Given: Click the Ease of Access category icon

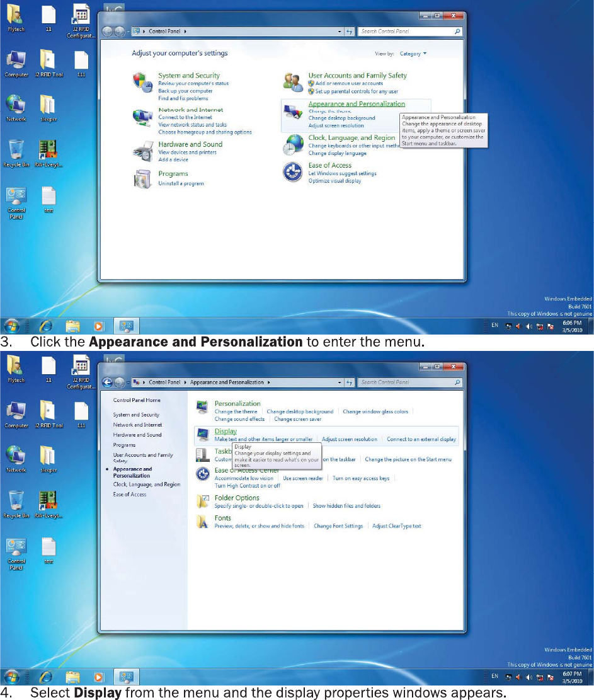Looking at the screenshot, I should pos(293,172).
